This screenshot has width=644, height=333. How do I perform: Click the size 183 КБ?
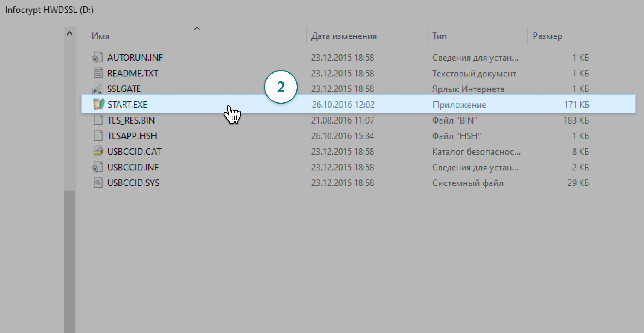(x=576, y=120)
